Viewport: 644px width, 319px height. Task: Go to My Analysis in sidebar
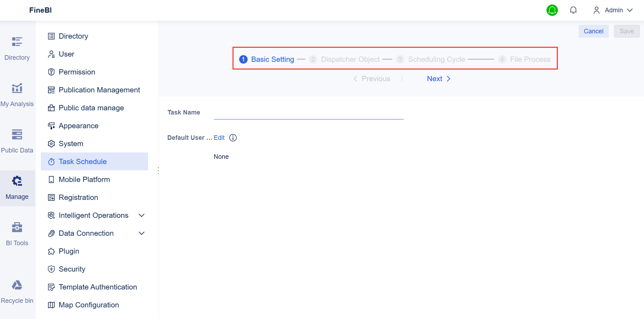click(x=17, y=95)
